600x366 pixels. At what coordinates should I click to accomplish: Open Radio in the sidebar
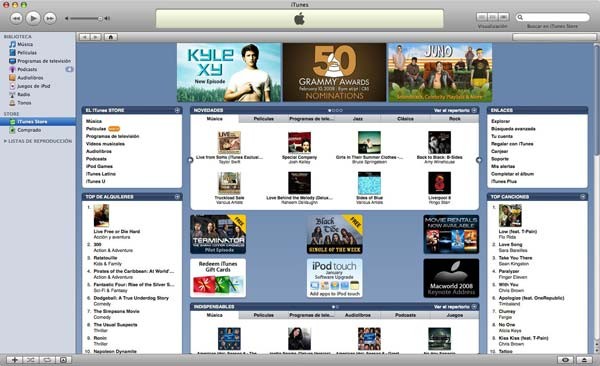(x=23, y=95)
